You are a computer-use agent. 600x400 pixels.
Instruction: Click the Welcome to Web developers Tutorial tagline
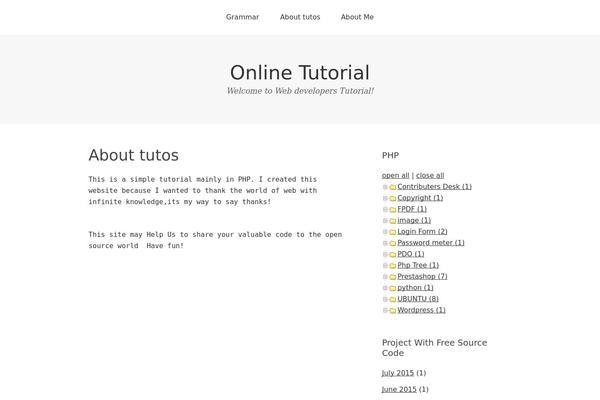(x=300, y=91)
